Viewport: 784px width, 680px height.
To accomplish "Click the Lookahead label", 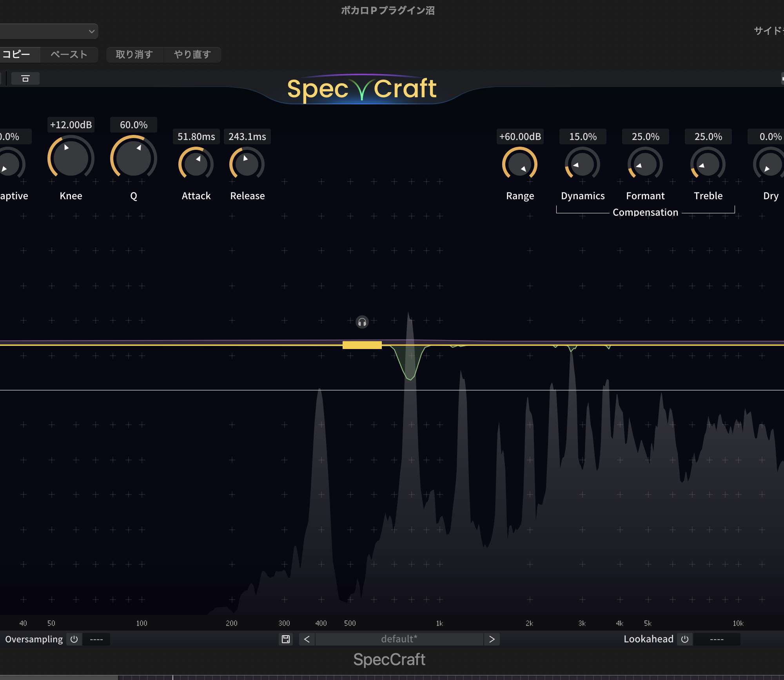I will pos(648,639).
